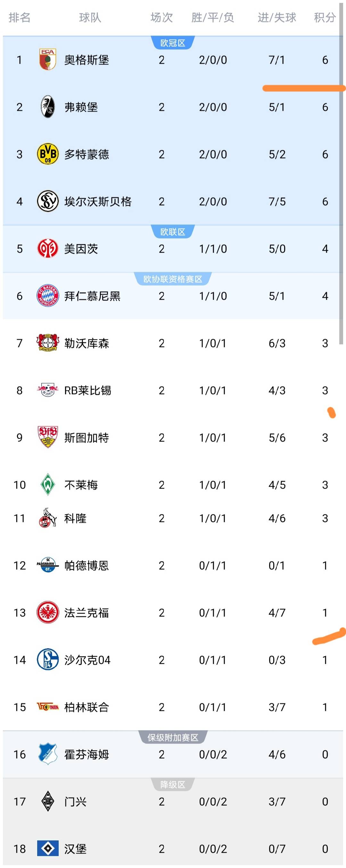Screen dimensions: 346x868
Task: Select the 欧联区 zone label
Action: click(x=173, y=232)
